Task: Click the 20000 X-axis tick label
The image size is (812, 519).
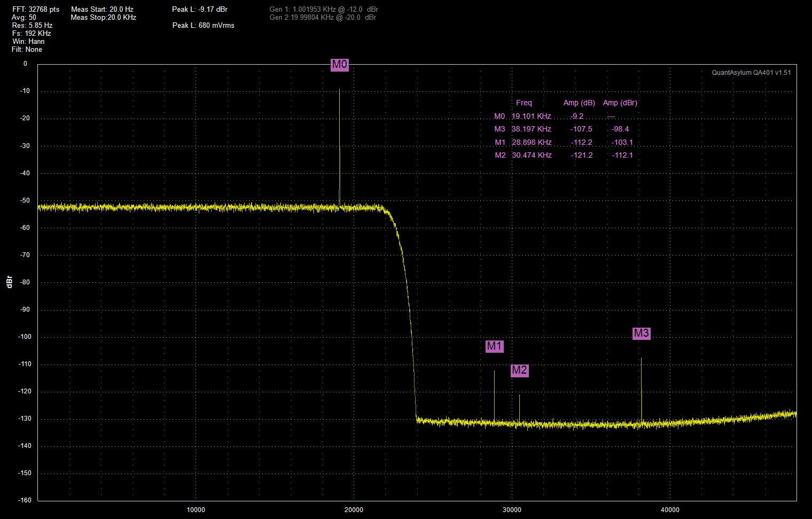Action: point(354,510)
